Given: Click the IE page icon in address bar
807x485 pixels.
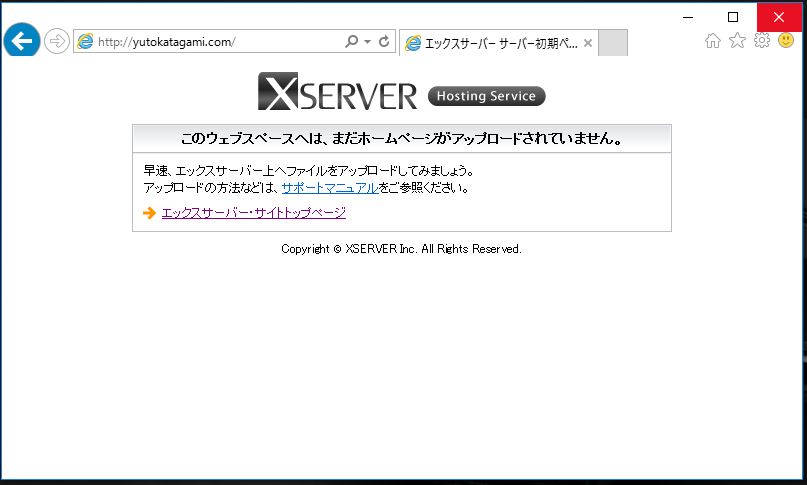Looking at the screenshot, I should click(85, 42).
